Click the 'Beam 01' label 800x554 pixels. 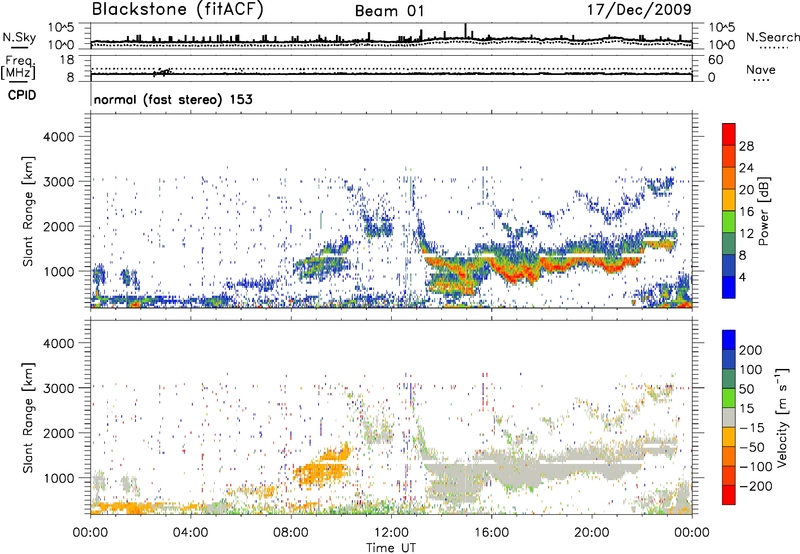(389, 11)
